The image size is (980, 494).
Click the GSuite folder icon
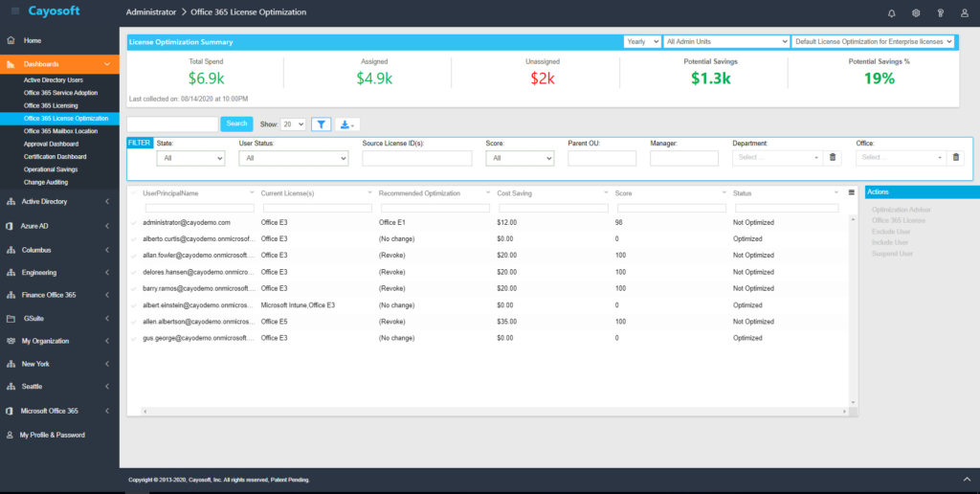[11, 318]
